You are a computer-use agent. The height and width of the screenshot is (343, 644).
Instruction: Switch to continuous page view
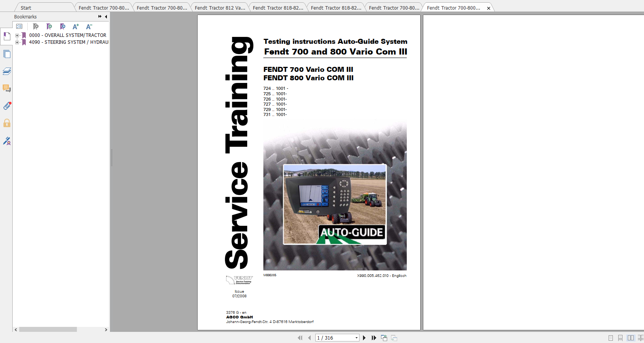click(620, 338)
